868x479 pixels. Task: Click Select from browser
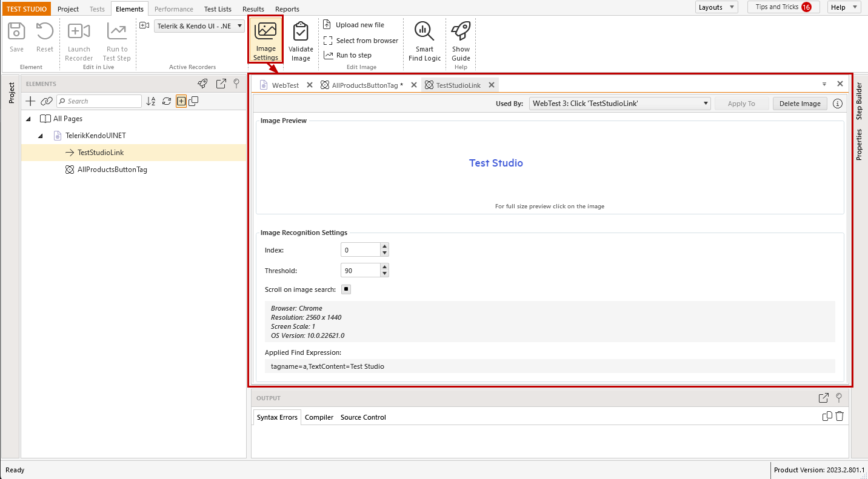click(361, 41)
